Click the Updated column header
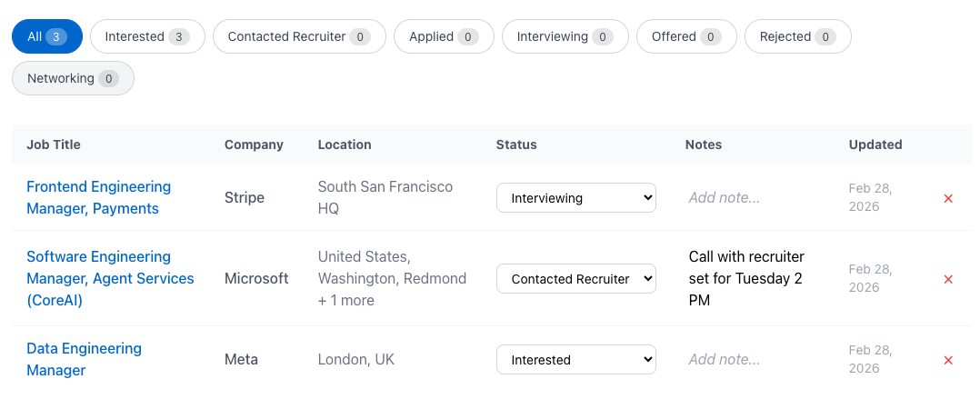 [x=875, y=145]
